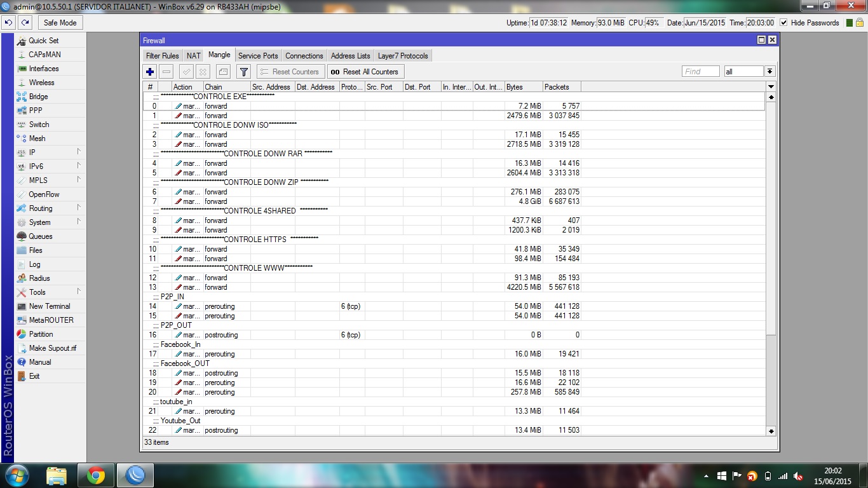Open the Address Lists tab
868x488 pixels.
tap(350, 56)
